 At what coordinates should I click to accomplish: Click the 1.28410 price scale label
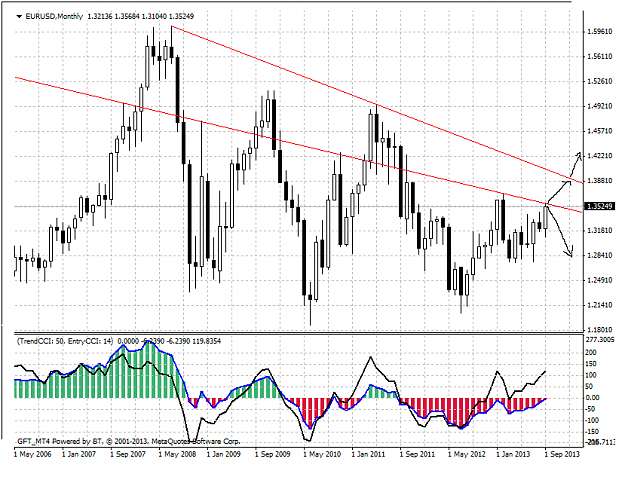click(600, 255)
